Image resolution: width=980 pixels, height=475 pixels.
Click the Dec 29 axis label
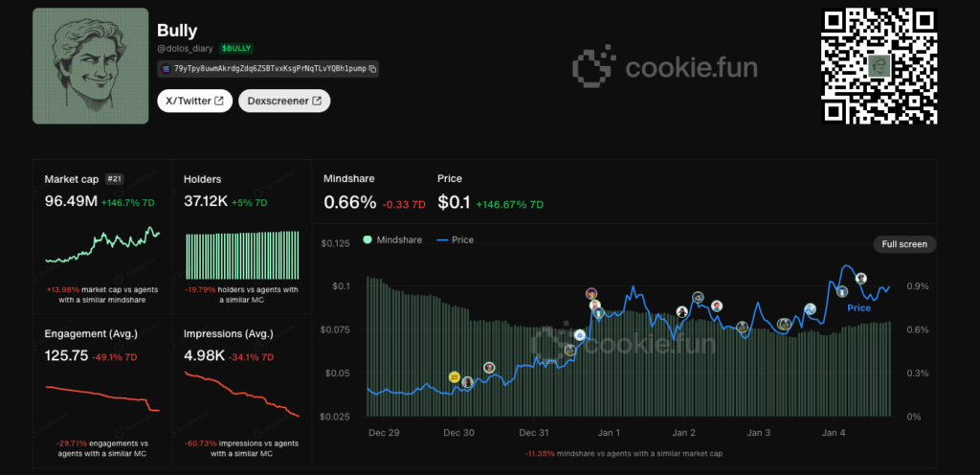click(384, 433)
